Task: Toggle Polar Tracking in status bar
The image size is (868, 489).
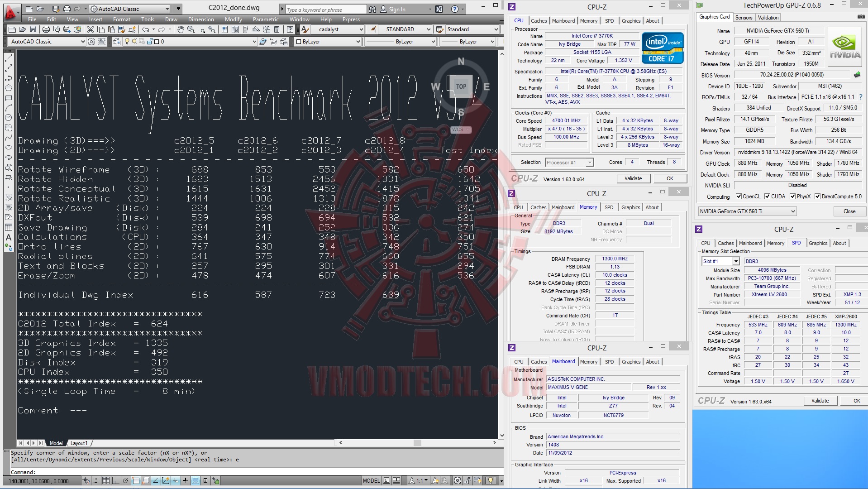Action: [125, 481]
